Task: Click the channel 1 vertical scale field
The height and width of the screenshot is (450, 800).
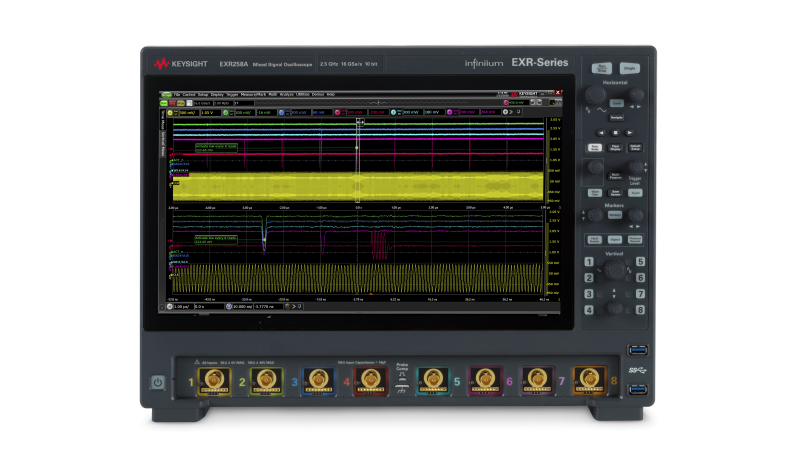Action: pyautogui.click(x=186, y=113)
